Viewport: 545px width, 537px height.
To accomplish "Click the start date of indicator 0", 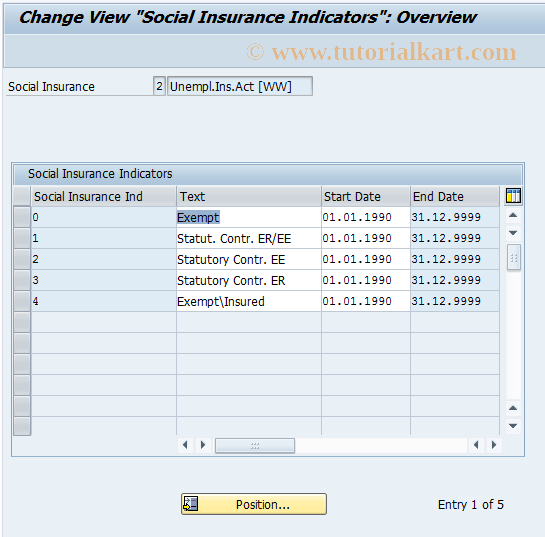I will (366, 218).
